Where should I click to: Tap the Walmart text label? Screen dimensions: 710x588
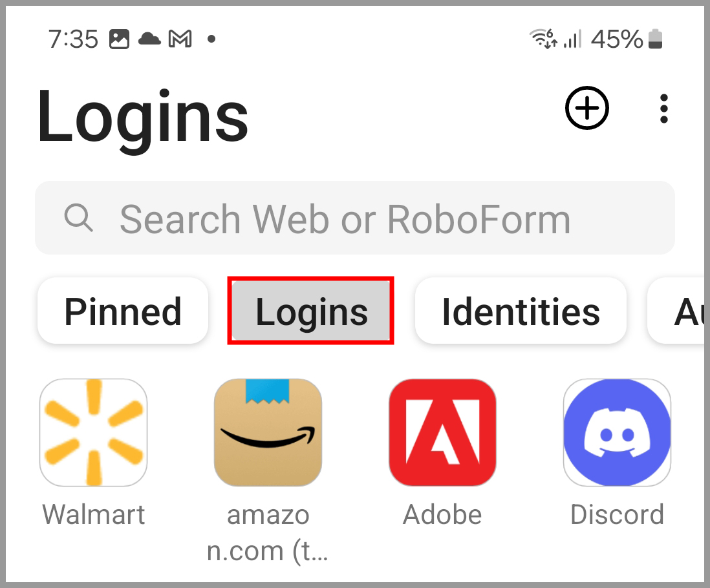tap(93, 515)
